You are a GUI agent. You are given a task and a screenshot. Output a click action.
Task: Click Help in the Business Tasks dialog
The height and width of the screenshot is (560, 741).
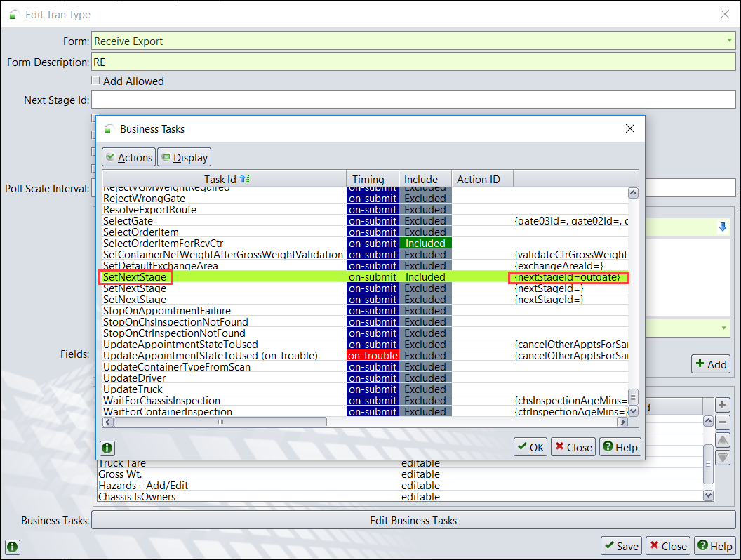click(x=620, y=447)
